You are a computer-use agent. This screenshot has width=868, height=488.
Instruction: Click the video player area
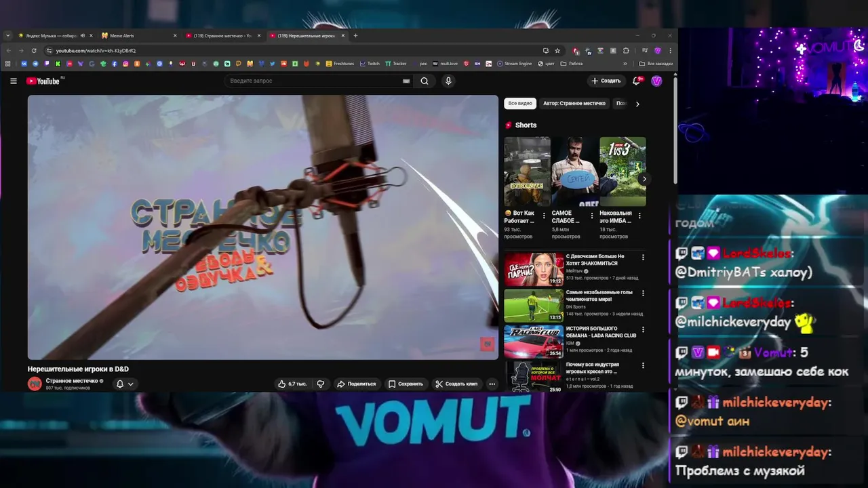pos(263,227)
